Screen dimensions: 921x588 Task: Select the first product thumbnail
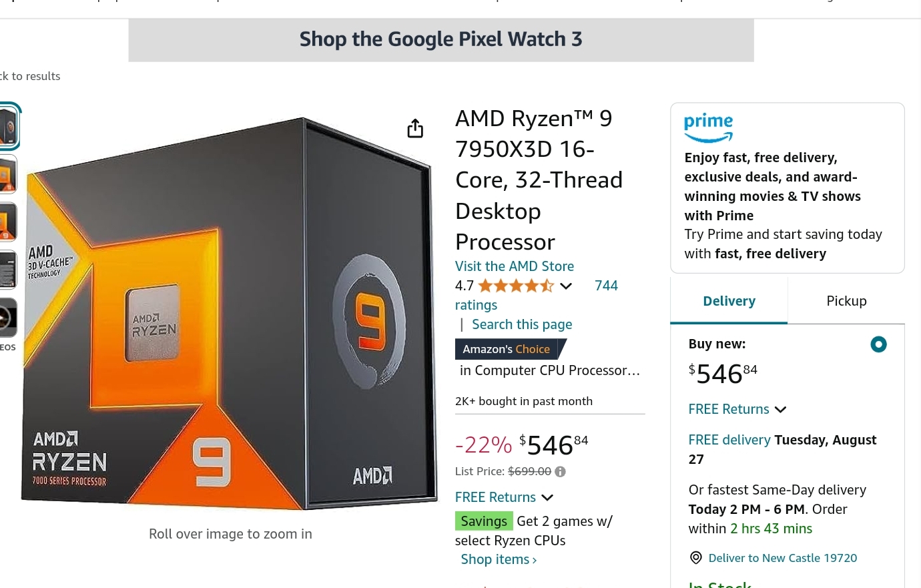click(9, 127)
